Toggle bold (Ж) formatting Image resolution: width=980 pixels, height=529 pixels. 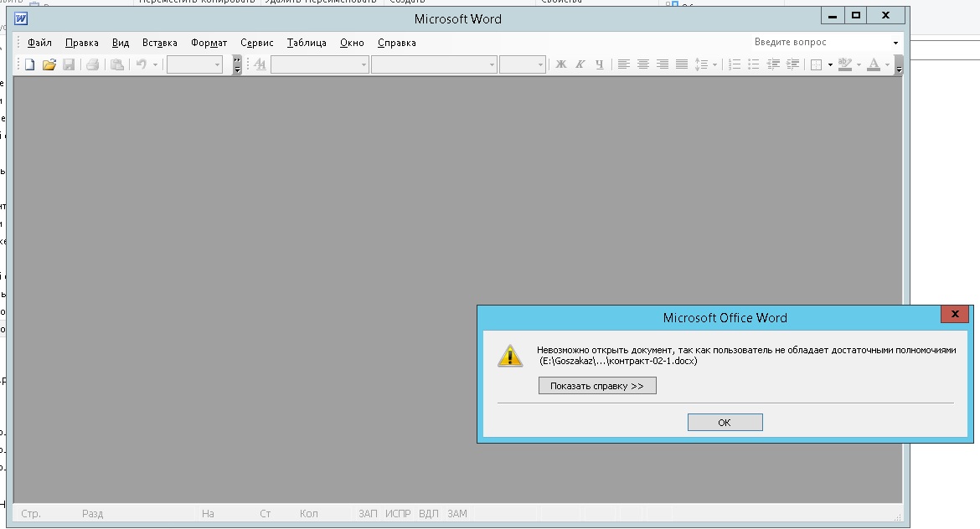click(560, 64)
